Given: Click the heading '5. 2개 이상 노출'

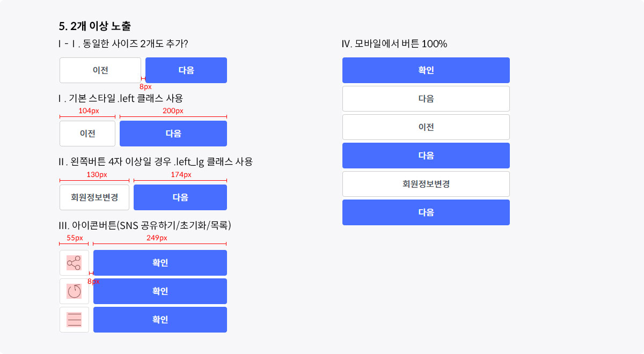Looking at the screenshot, I should [x=95, y=26].
